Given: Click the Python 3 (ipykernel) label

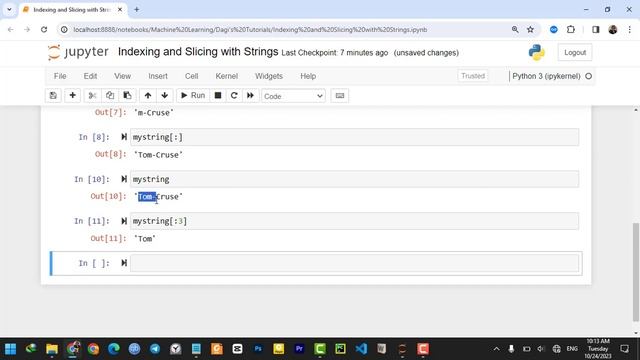Looking at the screenshot, I should [546, 76].
